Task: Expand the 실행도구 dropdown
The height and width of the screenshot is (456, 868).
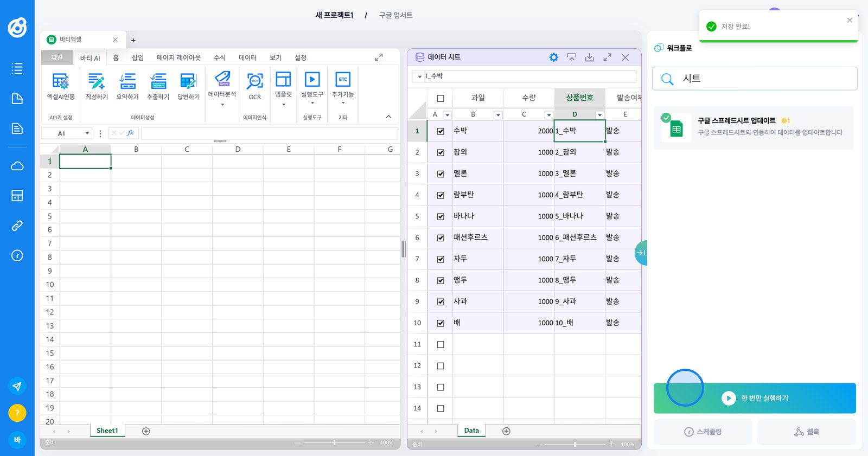Action: point(312,103)
